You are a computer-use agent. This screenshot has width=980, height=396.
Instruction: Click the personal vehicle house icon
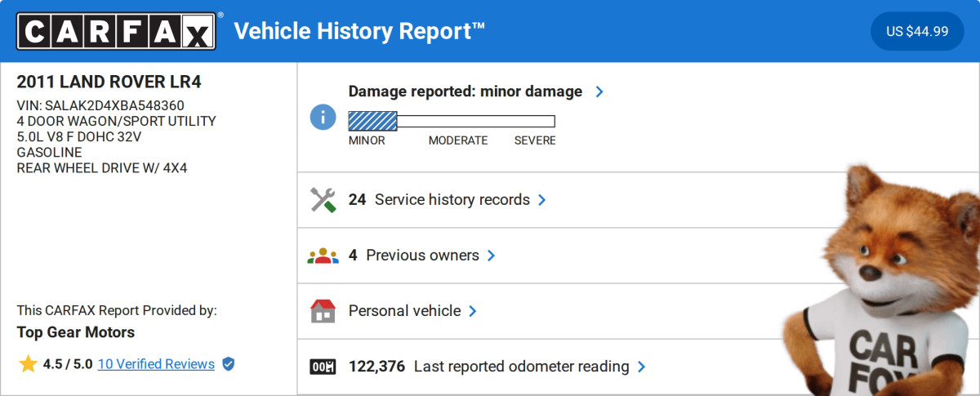coord(323,311)
